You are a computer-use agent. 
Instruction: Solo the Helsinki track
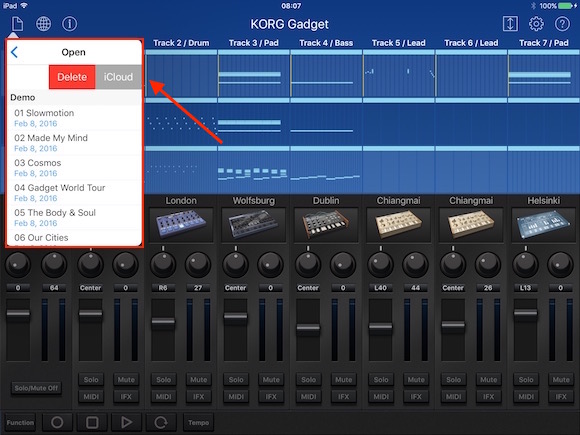tap(526, 380)
